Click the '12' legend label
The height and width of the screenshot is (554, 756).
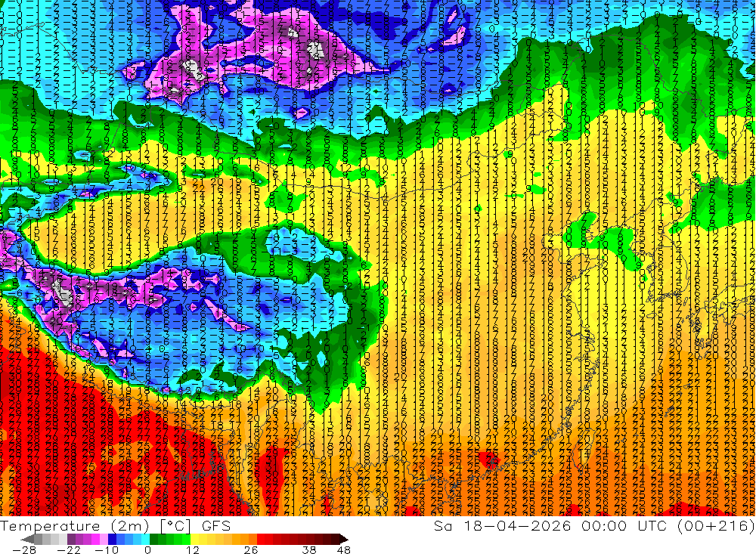coord(192,550)
